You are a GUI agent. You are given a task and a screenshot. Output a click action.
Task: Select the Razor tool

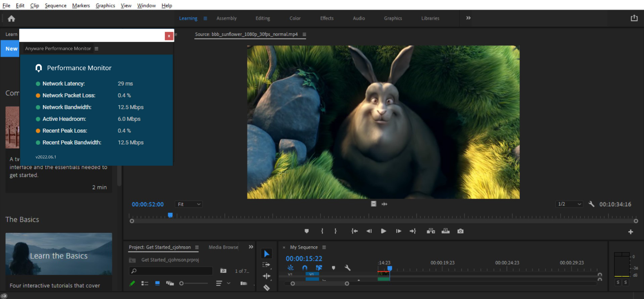point(267,288)
